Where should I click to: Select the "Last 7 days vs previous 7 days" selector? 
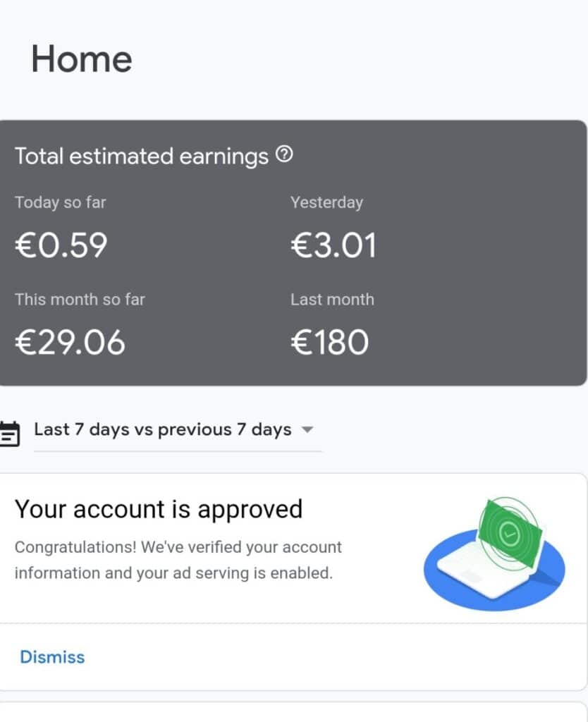[x=163, y=429]
